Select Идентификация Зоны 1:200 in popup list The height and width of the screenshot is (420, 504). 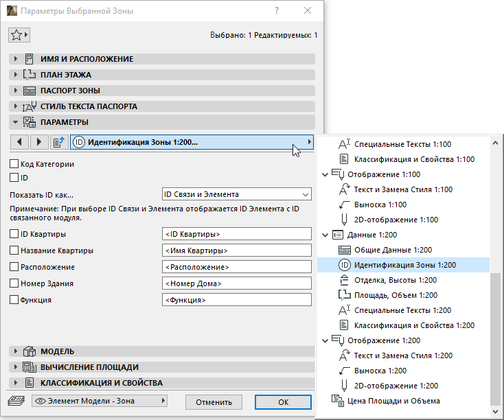point(403,265)
